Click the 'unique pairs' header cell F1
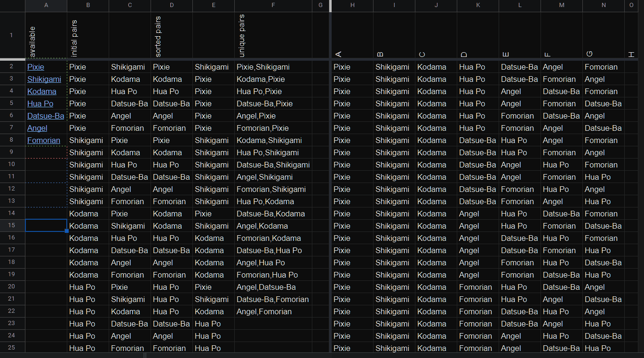644x358 pixels. [x=273, y=35]
